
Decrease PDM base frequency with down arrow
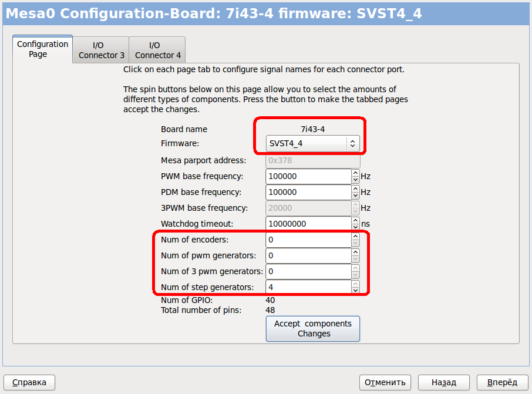pyautogui.click(x=355, y=196)
